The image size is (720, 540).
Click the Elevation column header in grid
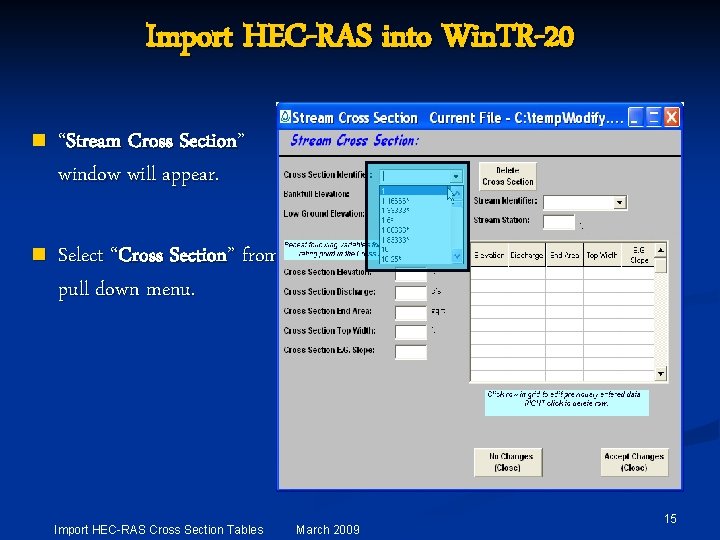[x=489, y=255]
